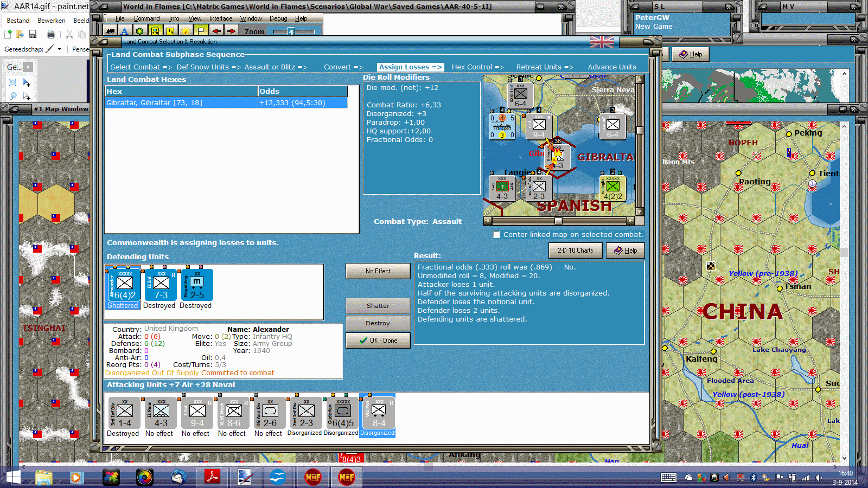Viewport: 868px width, 488px height.
Task: Select the II Inf 7-3 defending unit
Action: [161, 285]
